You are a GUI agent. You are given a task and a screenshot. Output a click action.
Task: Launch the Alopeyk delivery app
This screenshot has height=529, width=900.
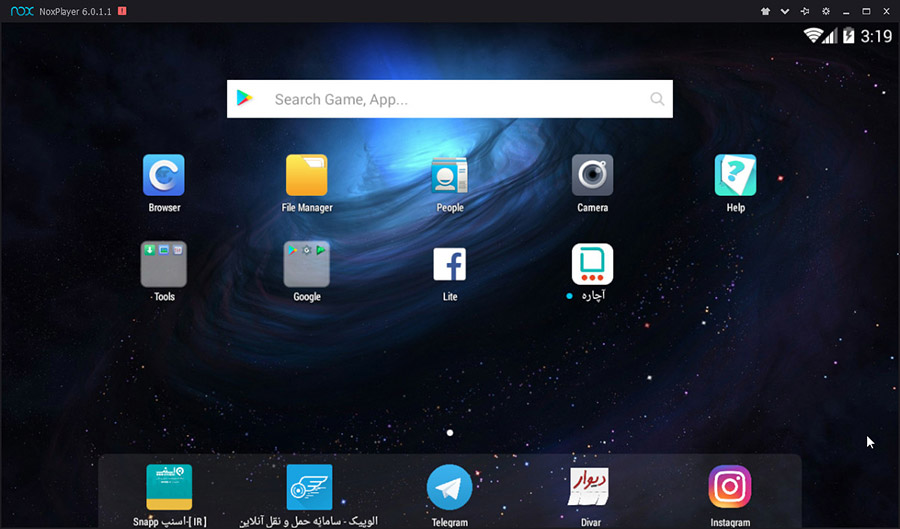309,488
